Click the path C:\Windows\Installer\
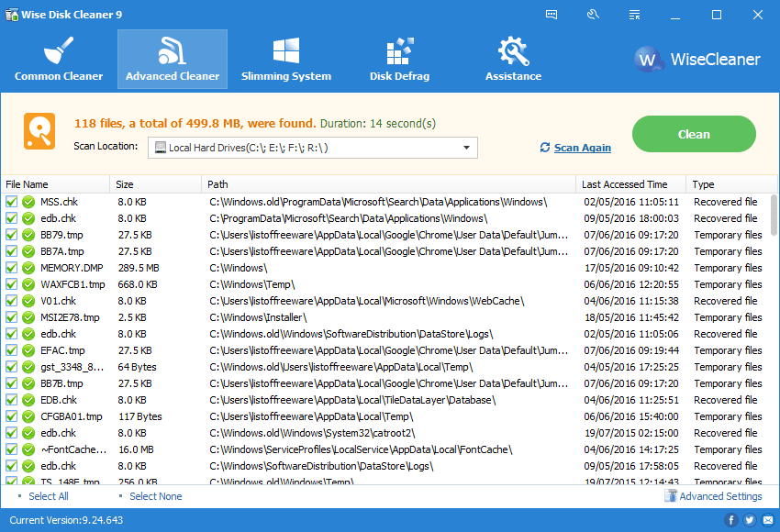Viewport: 780px width, 532px height. coord(258,317)
